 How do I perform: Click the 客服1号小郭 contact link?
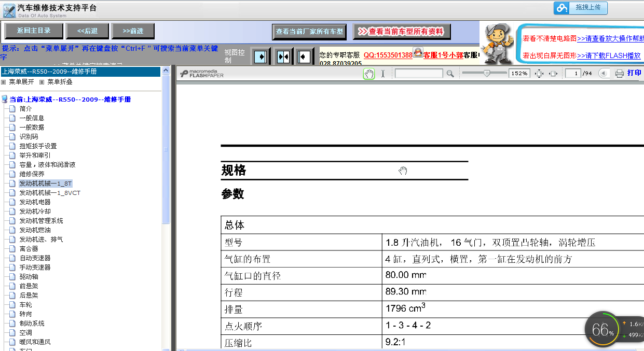point(443,55)
